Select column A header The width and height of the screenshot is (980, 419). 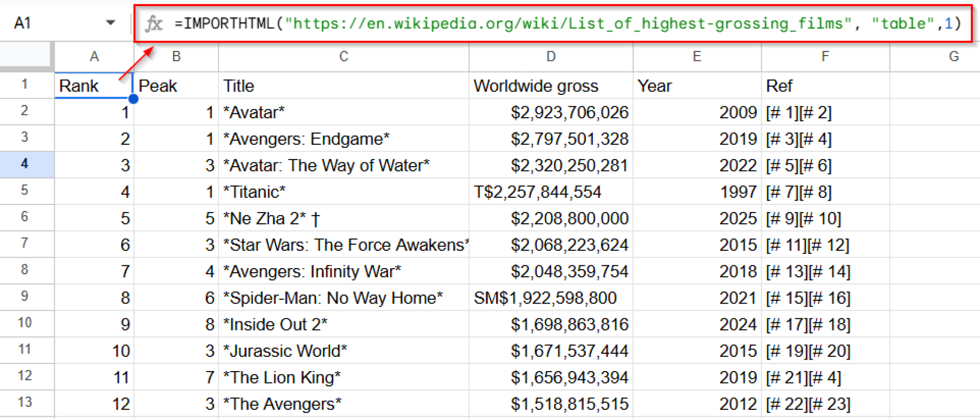pyautogui.click(x=94, y=57)
